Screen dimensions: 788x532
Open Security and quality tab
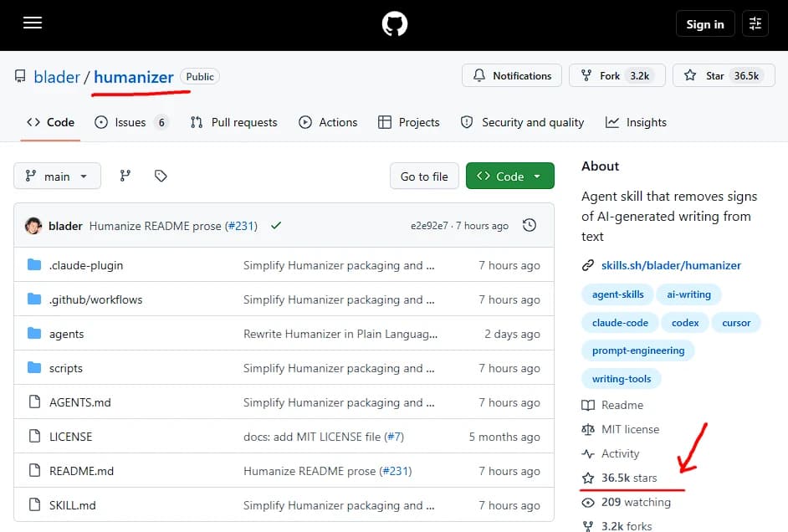[522, 123]
